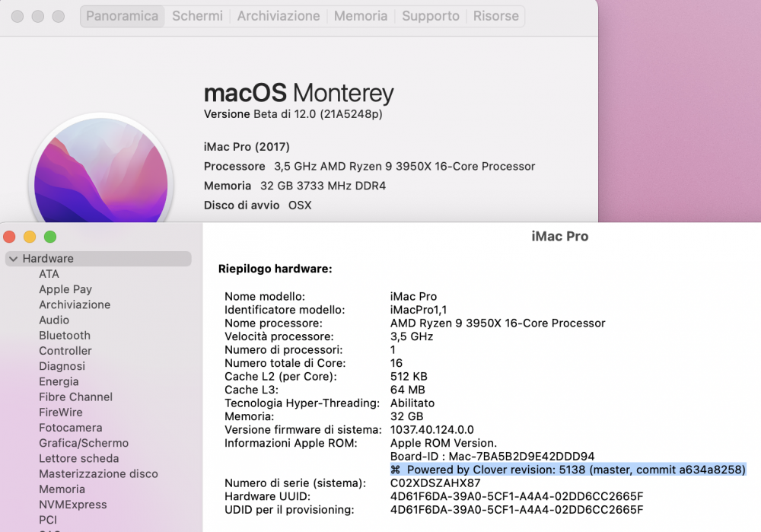Select PCI in the sidebar
Screen dimensions: 761x532
pyautogui.click(x=48, y=521)
